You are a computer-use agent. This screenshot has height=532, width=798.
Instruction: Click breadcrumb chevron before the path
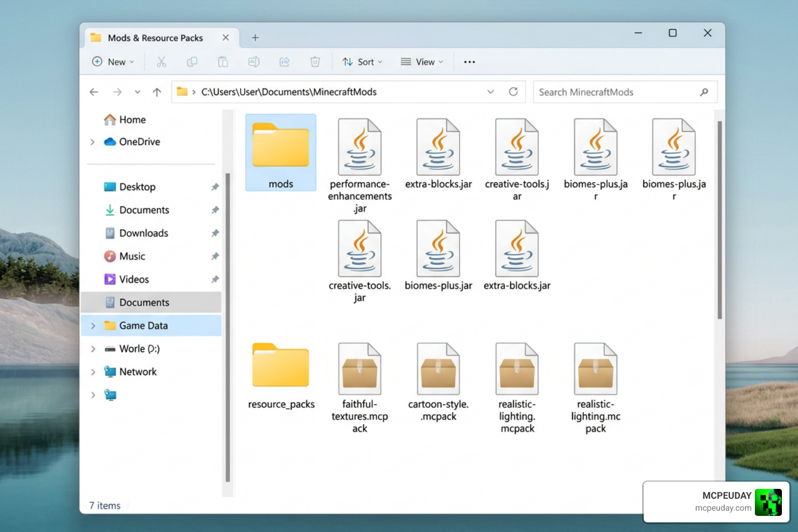[194, 92]
